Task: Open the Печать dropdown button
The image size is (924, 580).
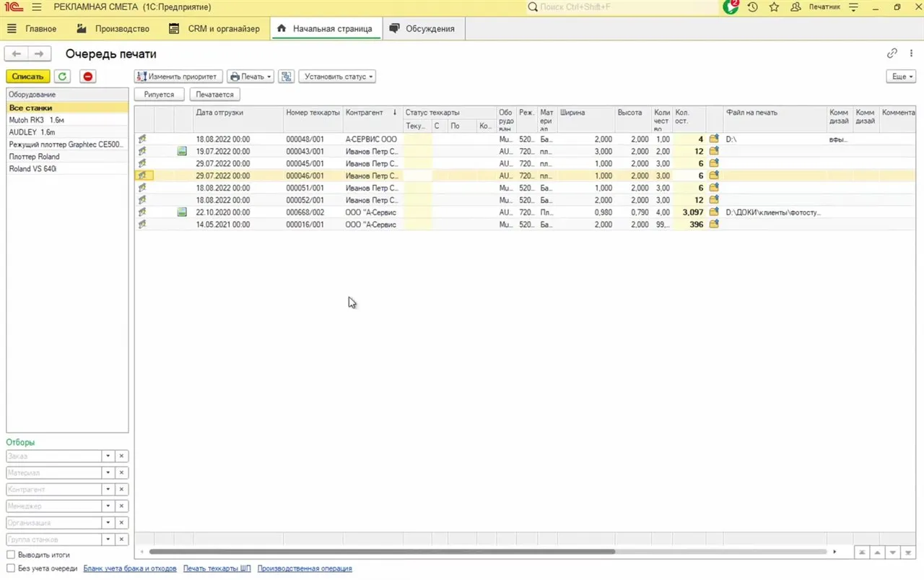Action: tap(250, 76)
